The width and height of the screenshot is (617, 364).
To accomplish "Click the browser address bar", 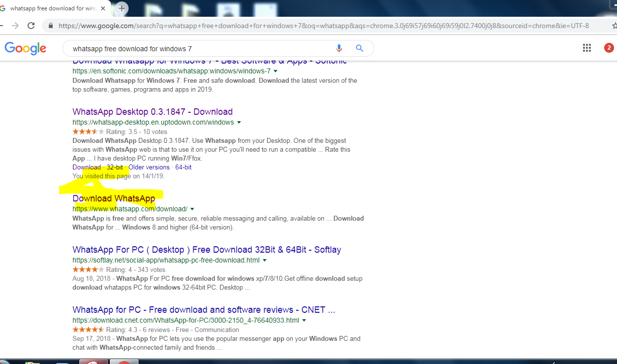I will pos(323,26).
